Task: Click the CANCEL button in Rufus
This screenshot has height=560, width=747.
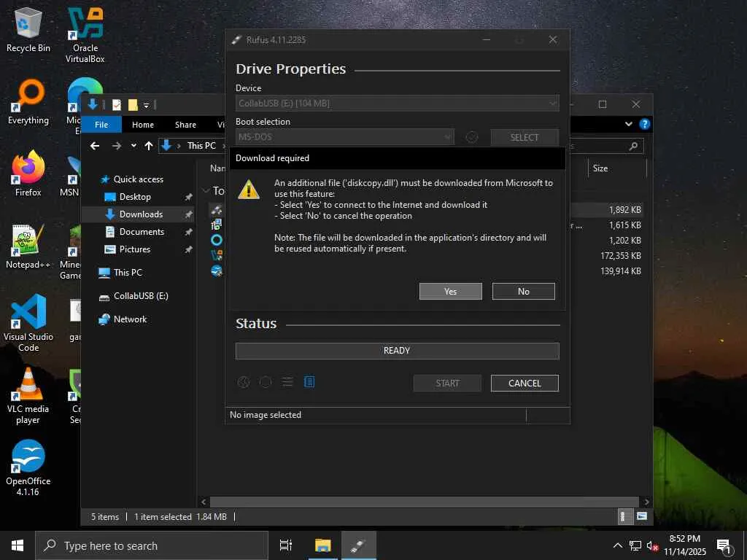Action: pos(525,384)
